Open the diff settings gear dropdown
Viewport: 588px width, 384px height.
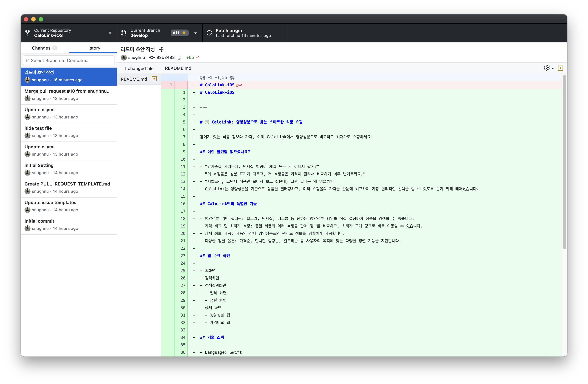(548, 68)
